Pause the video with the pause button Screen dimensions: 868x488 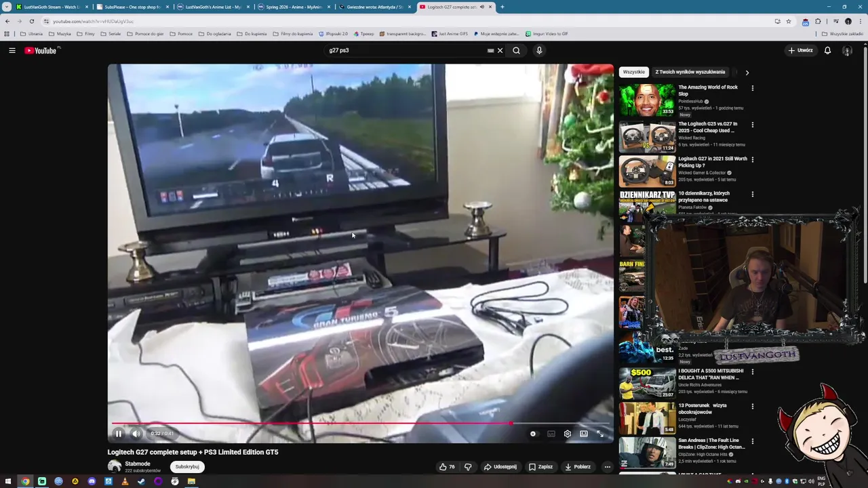click(118, 434)
